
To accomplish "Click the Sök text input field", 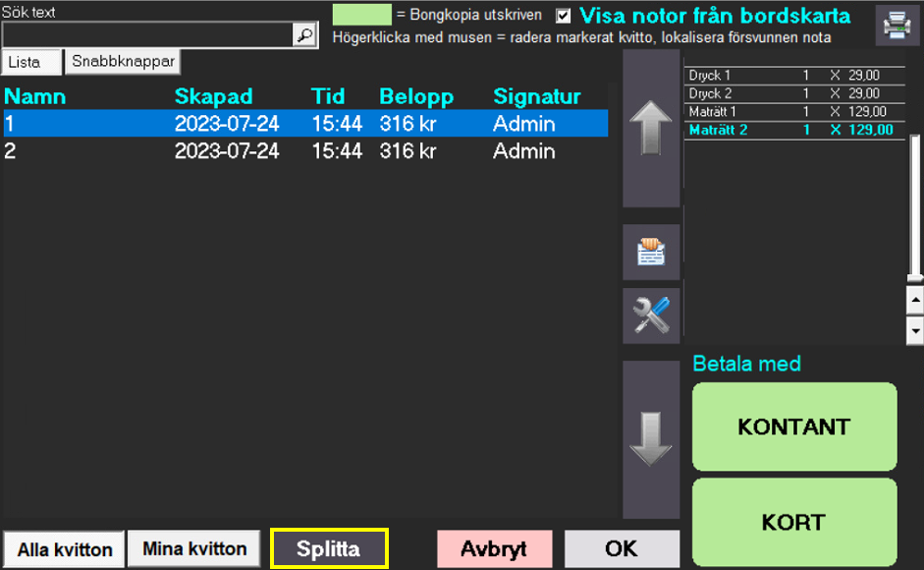I will (x=147, y=34).
